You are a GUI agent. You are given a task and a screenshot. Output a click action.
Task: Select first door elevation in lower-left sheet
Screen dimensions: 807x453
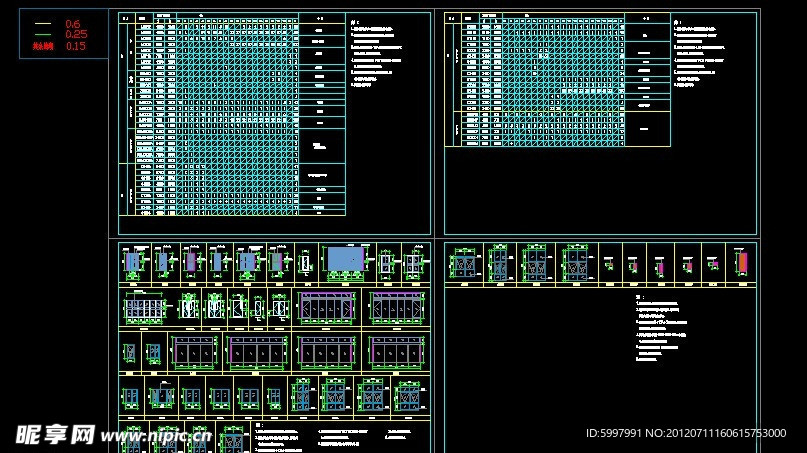tap(133, 262)
